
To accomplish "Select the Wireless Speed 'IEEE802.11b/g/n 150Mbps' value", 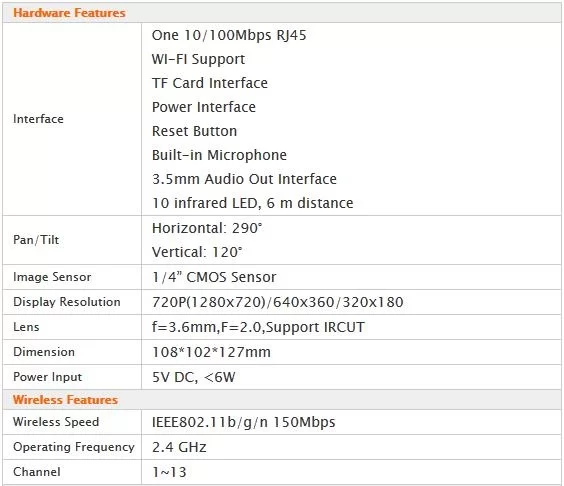I will pyautogui.click(x=244, y=422).
